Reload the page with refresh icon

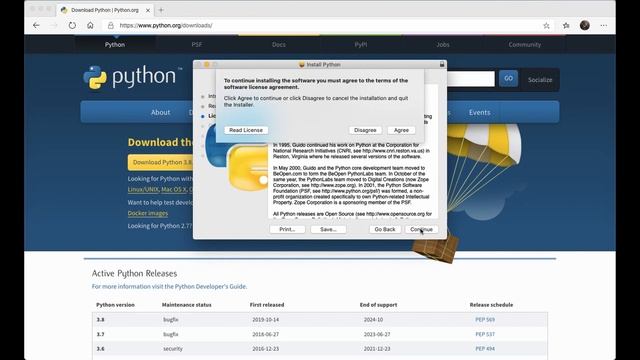pos(72,25)
